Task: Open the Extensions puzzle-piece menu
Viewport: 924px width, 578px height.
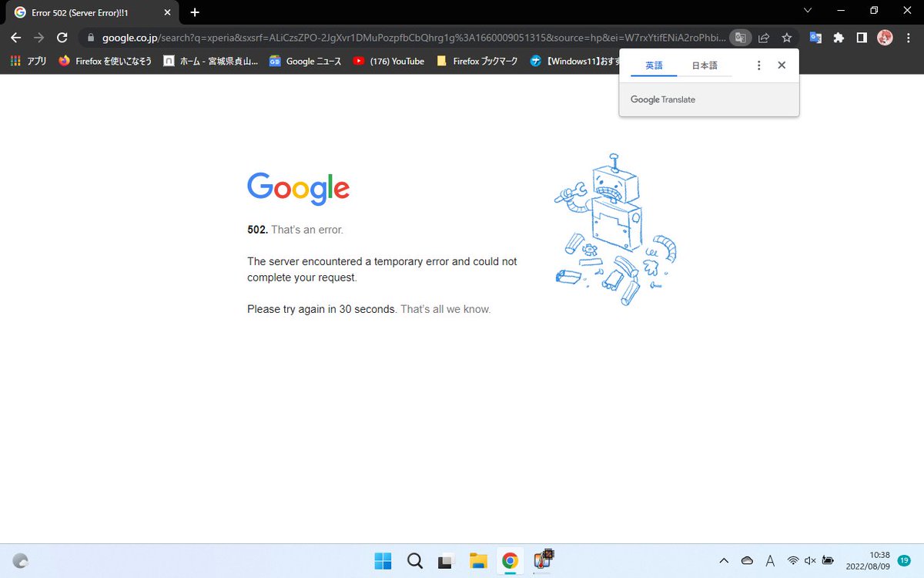Action: point(839,37)
